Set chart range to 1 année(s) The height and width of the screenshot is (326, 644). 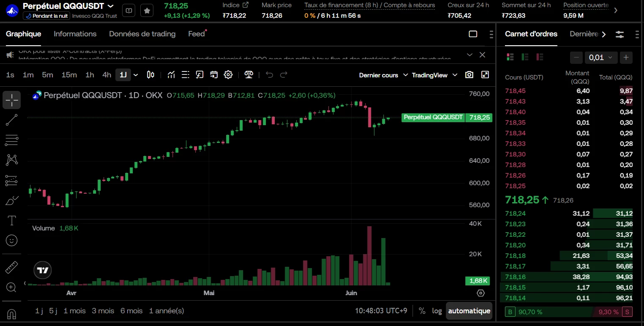tap(166, 311)
